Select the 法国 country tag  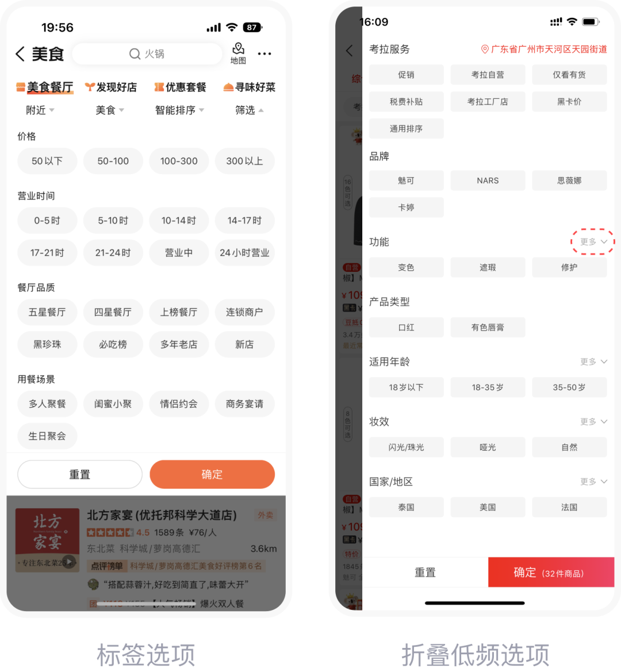569,508
